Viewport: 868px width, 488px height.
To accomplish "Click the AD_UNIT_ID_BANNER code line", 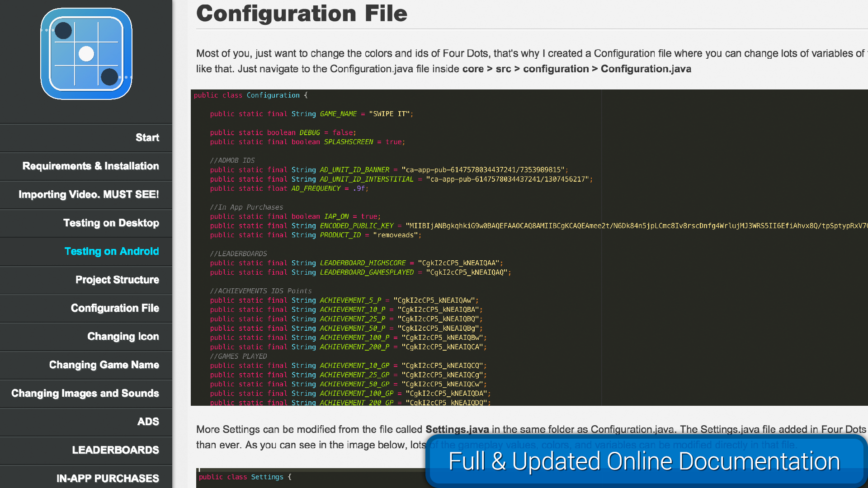I will [x=389, y=170].
